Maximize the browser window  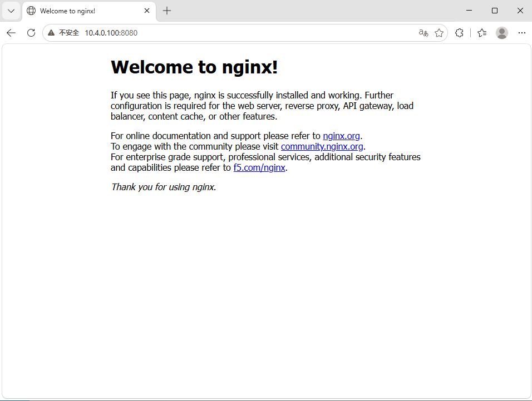pyautogui.click(x=495, y=11)
